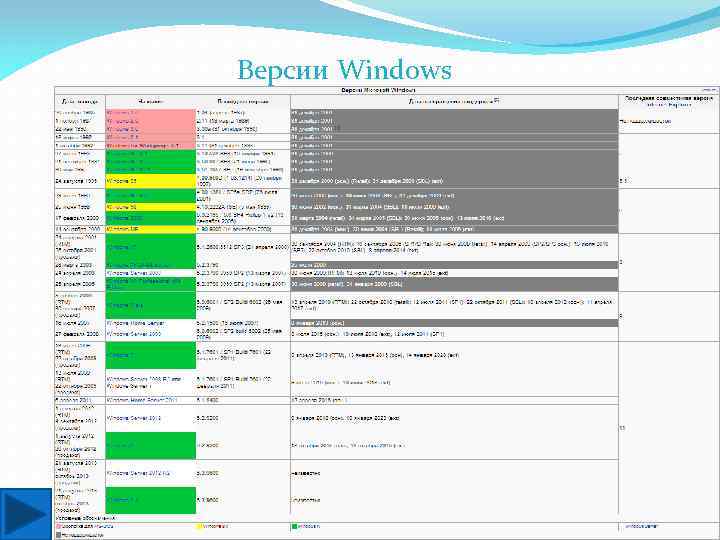Image resolution: width=720 pixels, height=540 pixels.
Task: Click the '6.3.9600' version in Windows Server 2012 R2 row
Action: (x=208, y=473)
